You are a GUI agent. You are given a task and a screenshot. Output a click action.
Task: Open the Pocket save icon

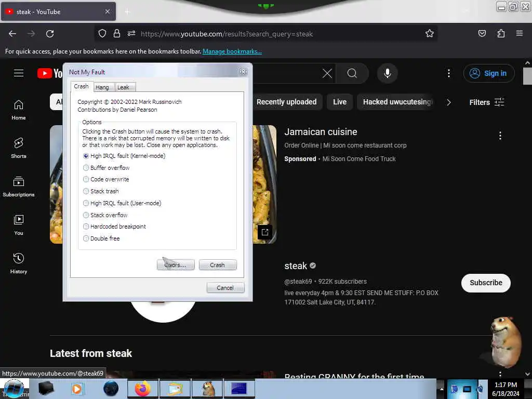482,34
